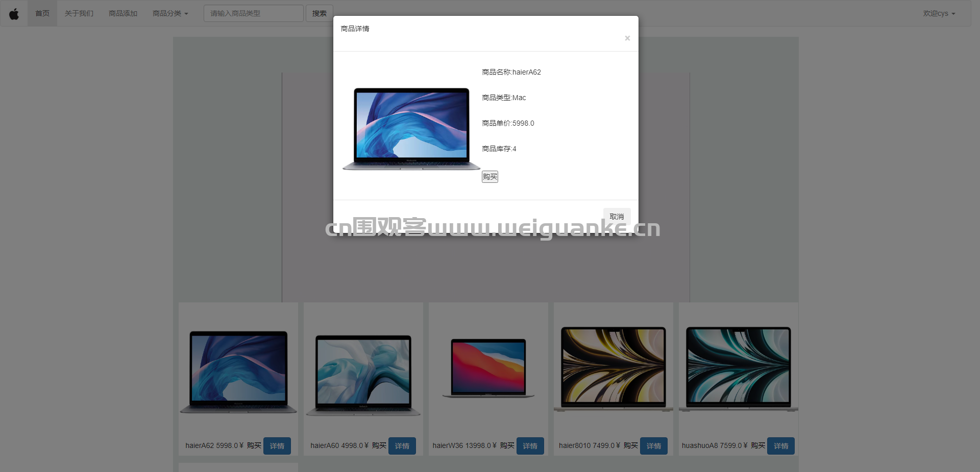Image resolution: width=980 pixels, height=472 pixels.
Task: Click 购买 link for haierW36 card
Action: coord(507,445)
